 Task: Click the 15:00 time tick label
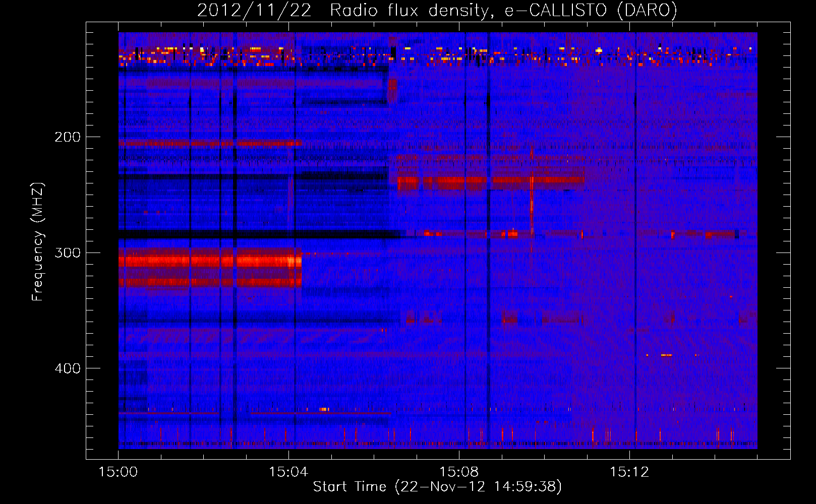(x=118, y=472)
